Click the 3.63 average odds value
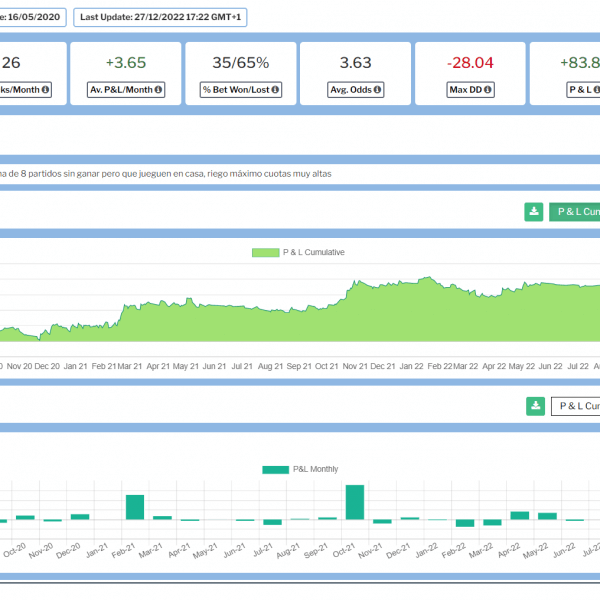Screen dimensions: 600x600 (355, 63)
